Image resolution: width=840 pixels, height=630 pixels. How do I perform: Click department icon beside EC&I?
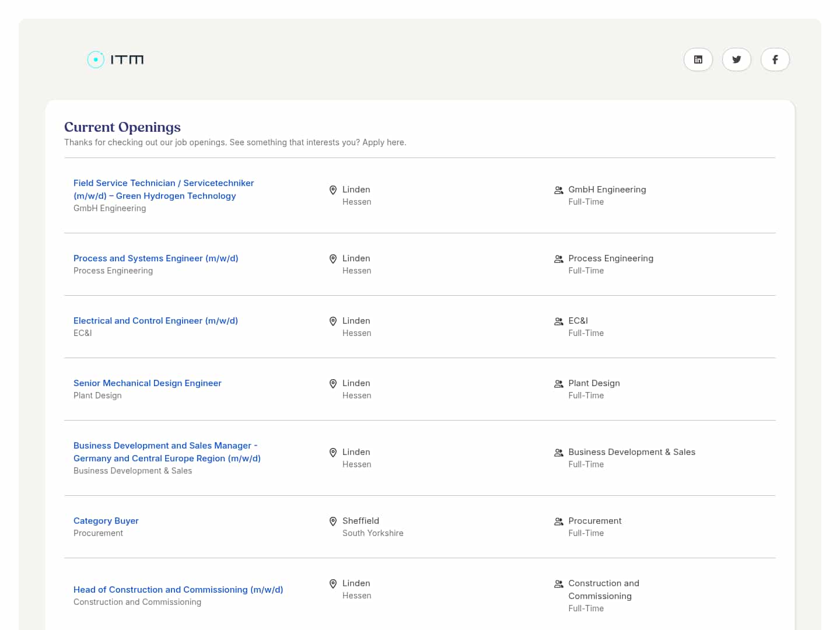(558, 321)
